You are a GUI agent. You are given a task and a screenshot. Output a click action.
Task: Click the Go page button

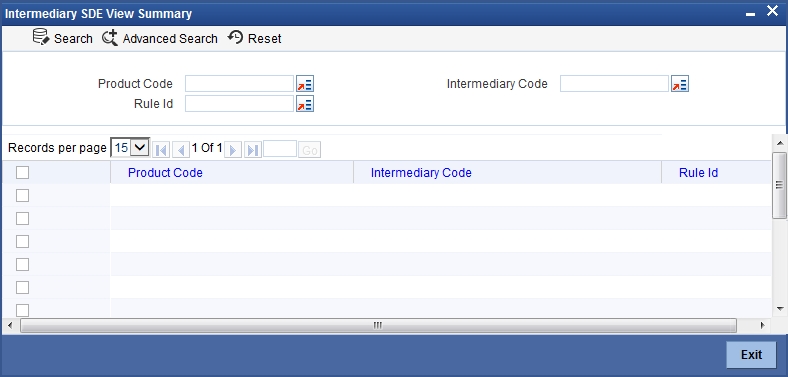click(310, 150)
